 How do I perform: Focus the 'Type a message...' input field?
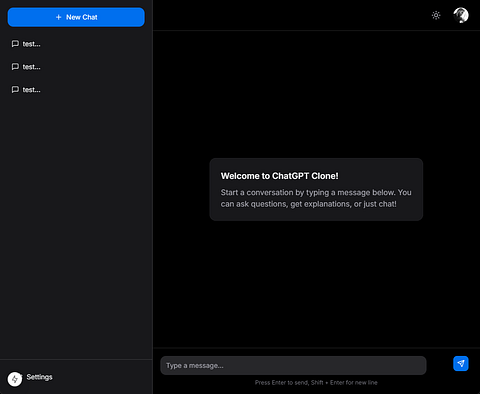293,365
